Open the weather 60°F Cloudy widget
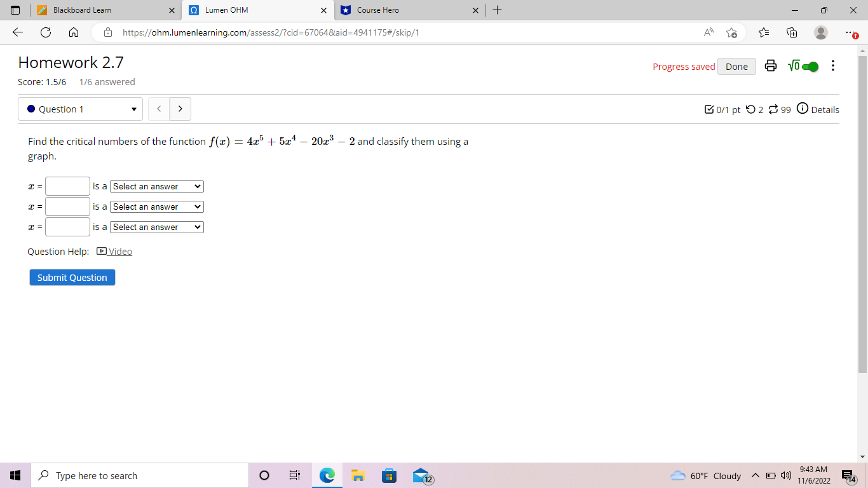The width and height of the screenshot is (868, 488). click(706, 476)
